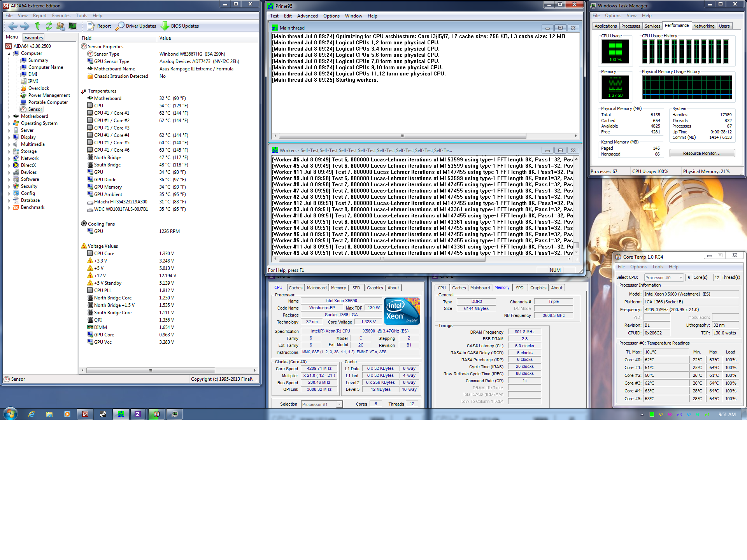This screenshot has width=747, height=560.
Task: Select Power Management in AIDA64 tree
Action: pos(49,95)
